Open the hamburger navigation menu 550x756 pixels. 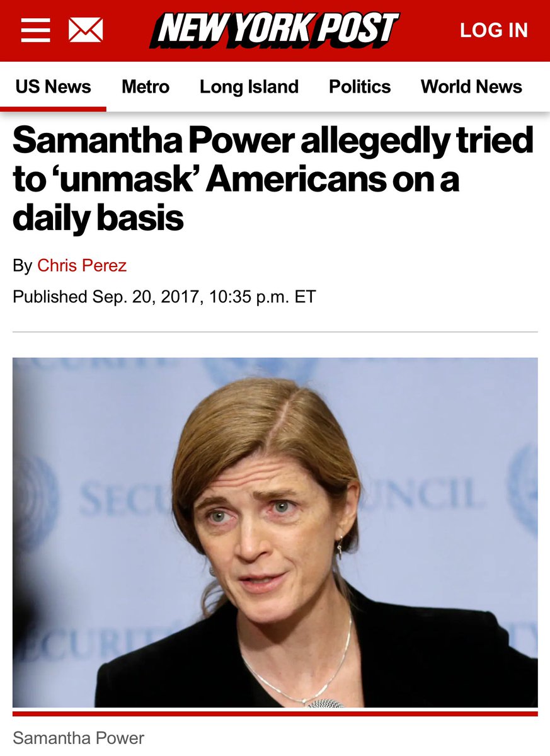[x=35, y=30]
